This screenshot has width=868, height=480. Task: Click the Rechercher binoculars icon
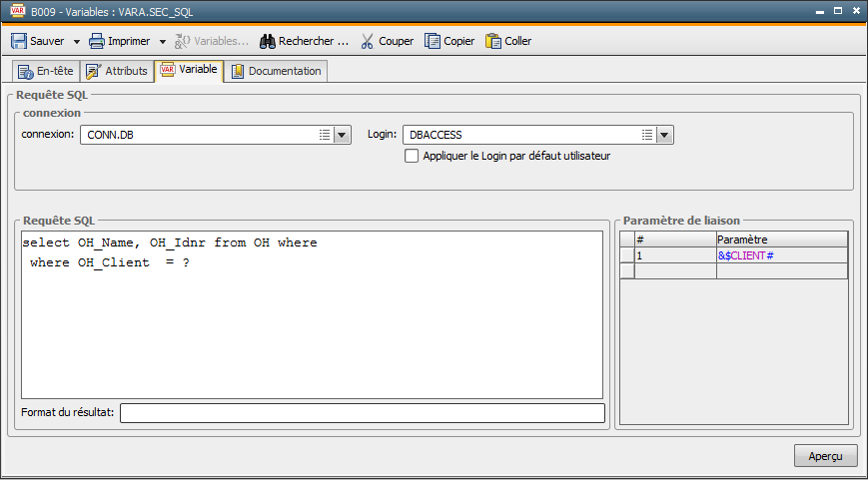pyautogui.click(x=268, y=42)
